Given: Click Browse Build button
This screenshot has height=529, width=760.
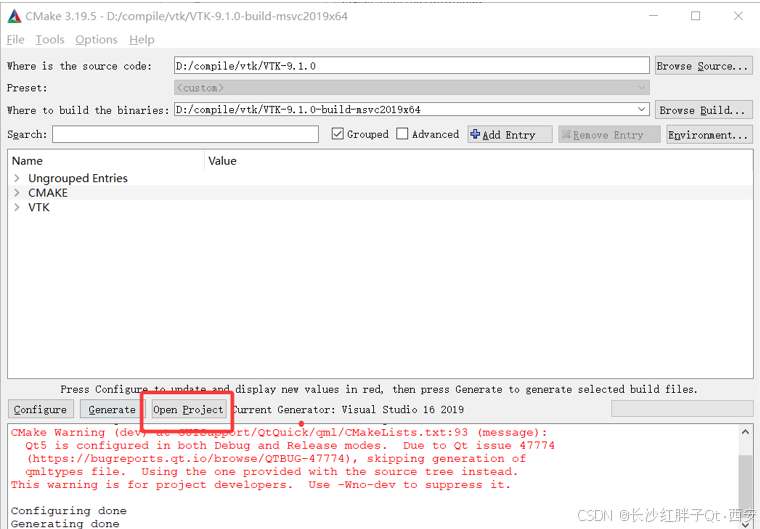Looking at the screenshot, I should [703, 110].
